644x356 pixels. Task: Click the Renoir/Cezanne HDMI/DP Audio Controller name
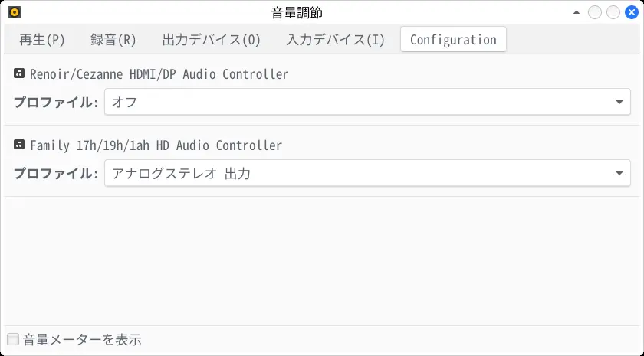(159, 74)
